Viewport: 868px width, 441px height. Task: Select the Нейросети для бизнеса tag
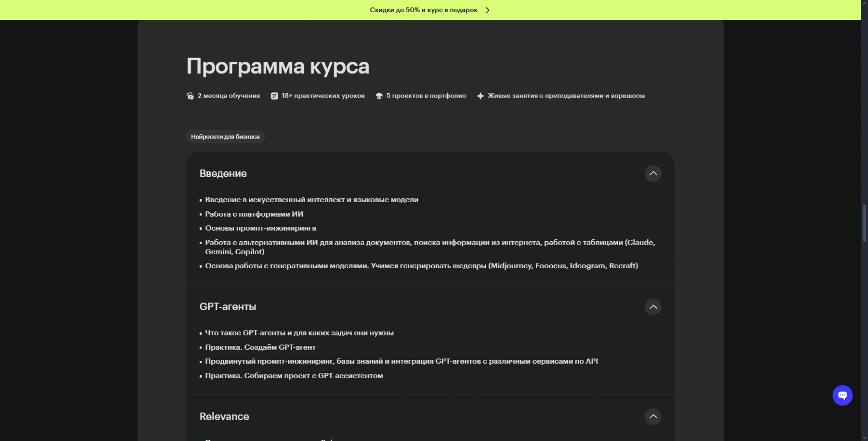click(x=225, y=137)
